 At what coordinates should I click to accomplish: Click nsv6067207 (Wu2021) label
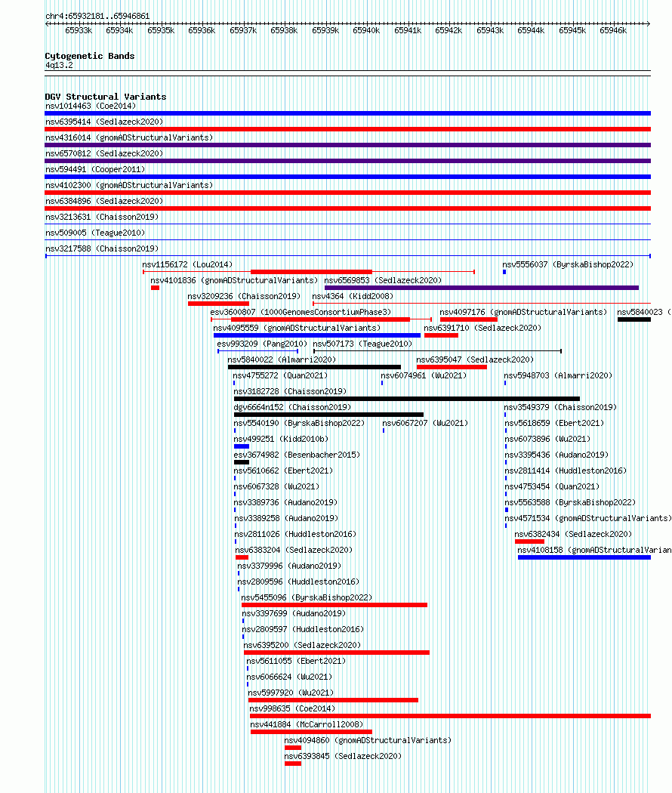click(x=425, y=423)
